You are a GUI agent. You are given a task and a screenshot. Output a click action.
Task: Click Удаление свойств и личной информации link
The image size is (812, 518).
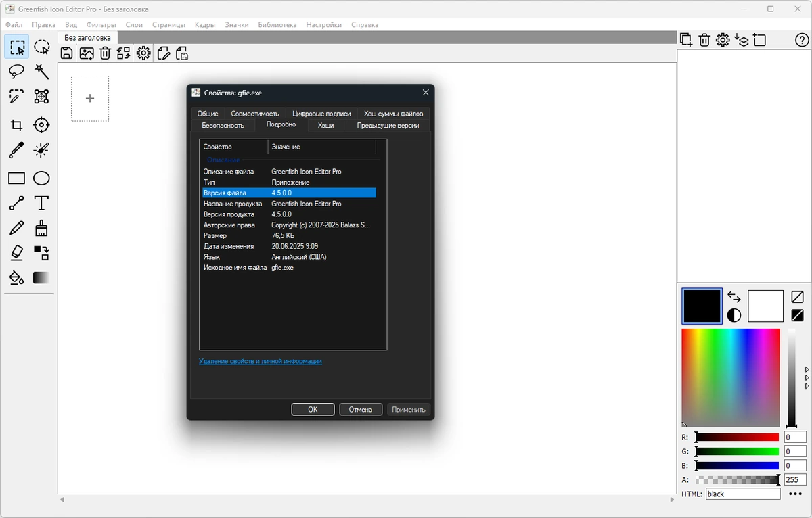[261, 361]
